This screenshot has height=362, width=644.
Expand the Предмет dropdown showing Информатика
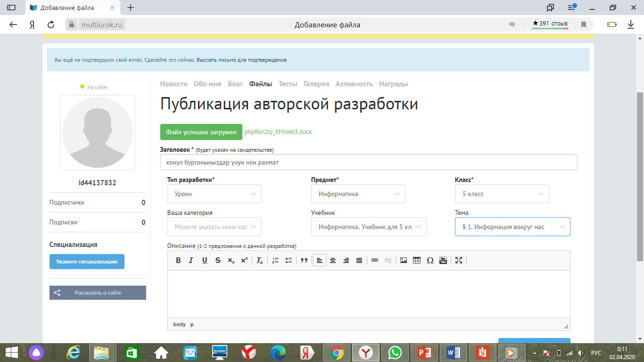pyautogui.click(x=358, y=194)
